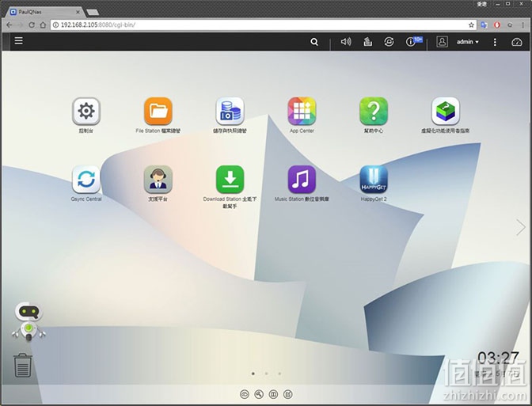The height and width of the screenshot is (406, 532).
Task: Open the Recycle Bin trash icon
Action: point(23,366)
